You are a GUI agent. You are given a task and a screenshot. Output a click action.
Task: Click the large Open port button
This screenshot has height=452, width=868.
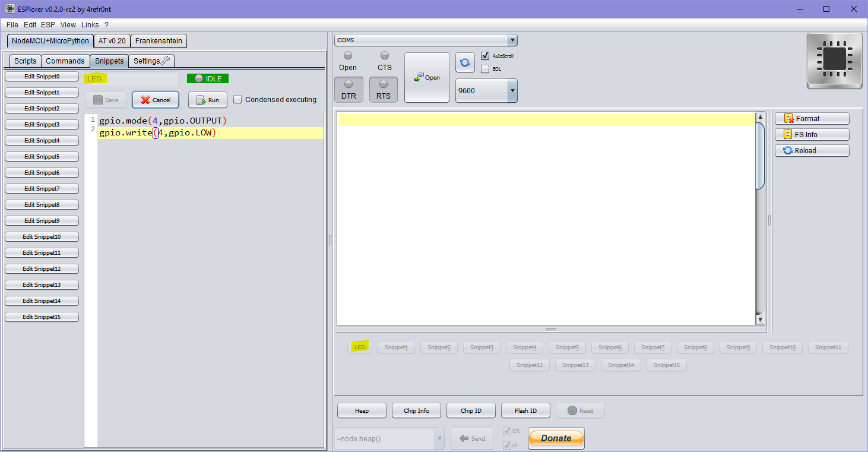point(427,77)
